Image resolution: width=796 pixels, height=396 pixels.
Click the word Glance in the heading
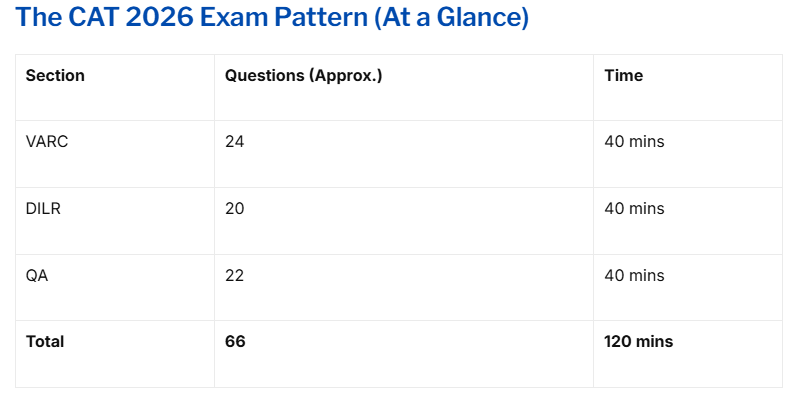point(478,18)
